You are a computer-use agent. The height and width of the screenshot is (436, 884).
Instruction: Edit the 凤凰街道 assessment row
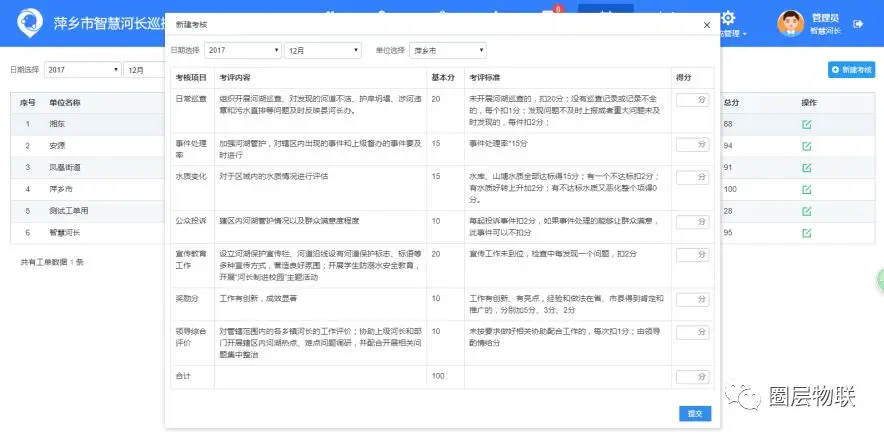806,168
